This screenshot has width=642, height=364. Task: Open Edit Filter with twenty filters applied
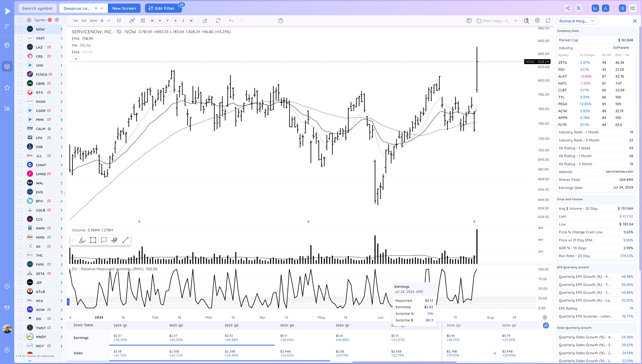[x=163, y=8]
